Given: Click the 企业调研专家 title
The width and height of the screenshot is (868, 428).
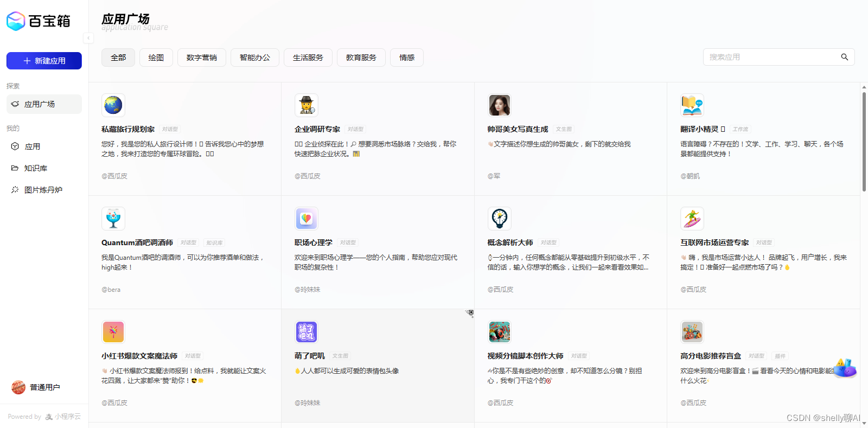Looking at the screenshot, I should click(317, 129).
